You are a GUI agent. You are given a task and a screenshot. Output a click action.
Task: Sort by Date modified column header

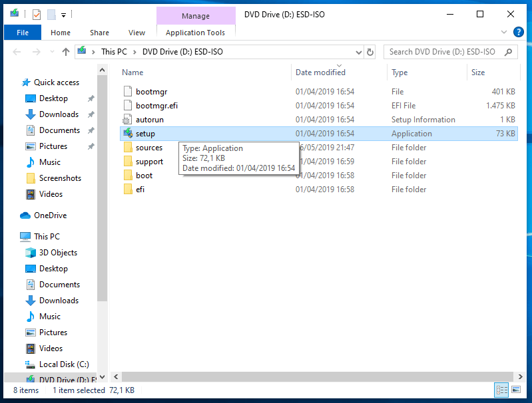pyautogui.click(x=321, y=72)
